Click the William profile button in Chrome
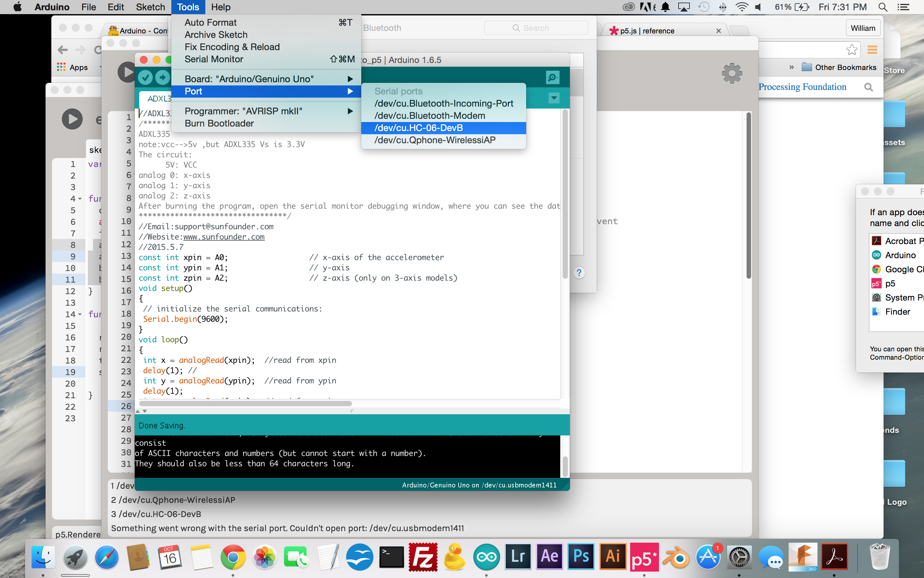This screenshot has height=578, width=924. point(863,28)
